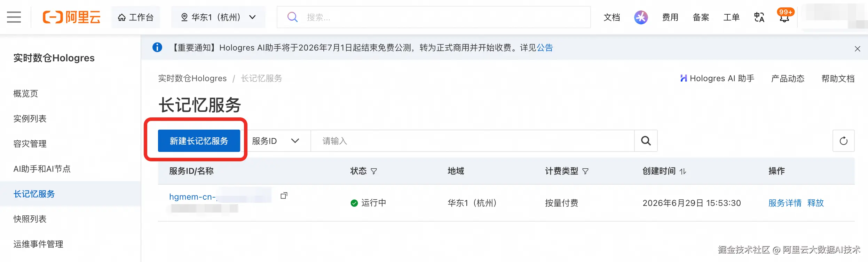This screenshot has width=868, height=262.
Task: Click 释放 to release the service
Action: [x=815, y=203]
